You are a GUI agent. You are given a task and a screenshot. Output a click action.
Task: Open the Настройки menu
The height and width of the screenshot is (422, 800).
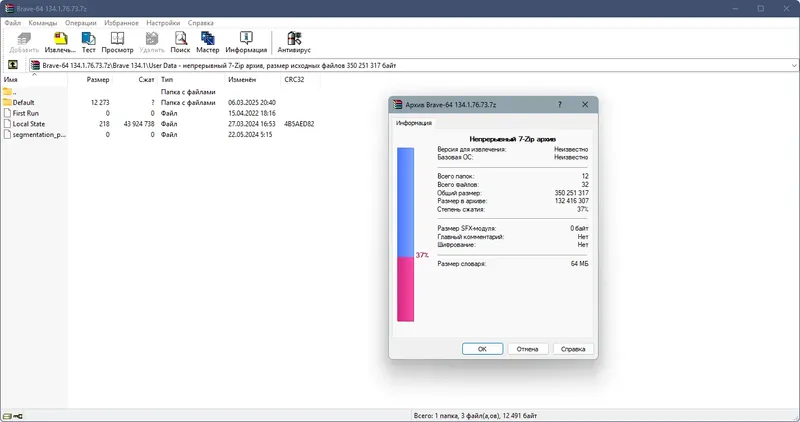(x=163, y=23)
